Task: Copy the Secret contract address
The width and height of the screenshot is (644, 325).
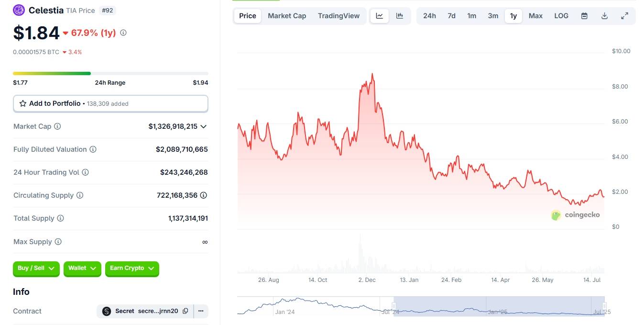Action: (x=186, y=311)
